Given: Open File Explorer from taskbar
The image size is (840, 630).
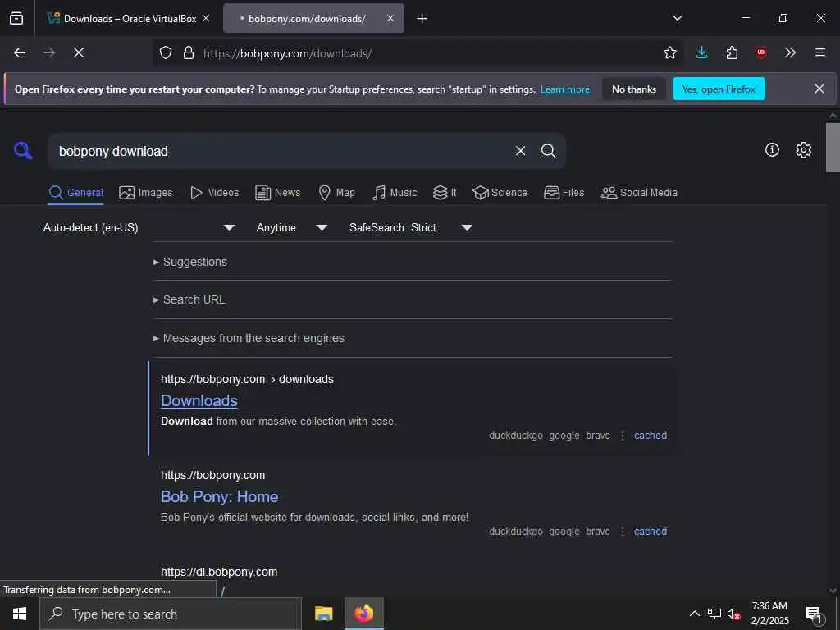Looking at the screenshot, I should [x=323, y=614].
